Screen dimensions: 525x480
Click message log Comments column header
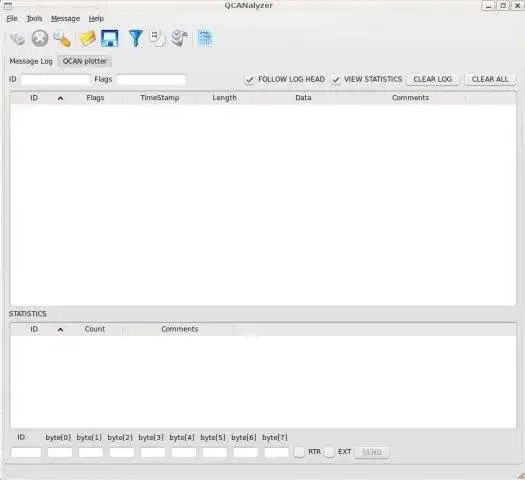pos(410,98)
